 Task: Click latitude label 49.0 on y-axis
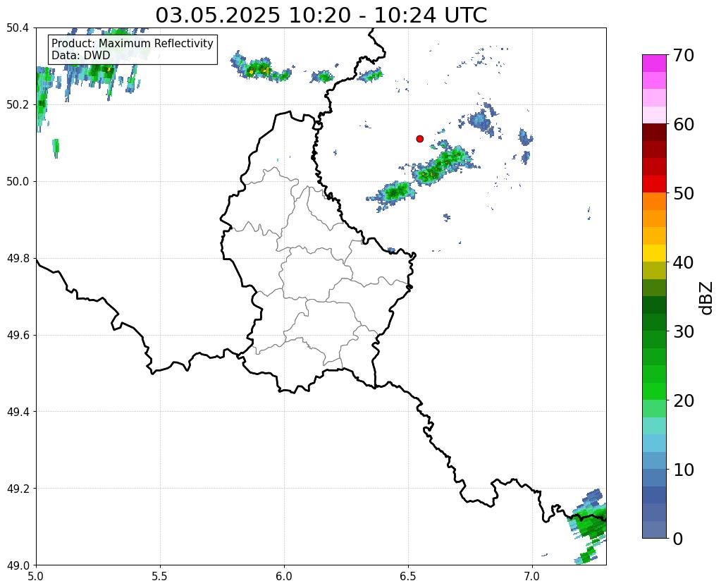[x=18, y=565]
